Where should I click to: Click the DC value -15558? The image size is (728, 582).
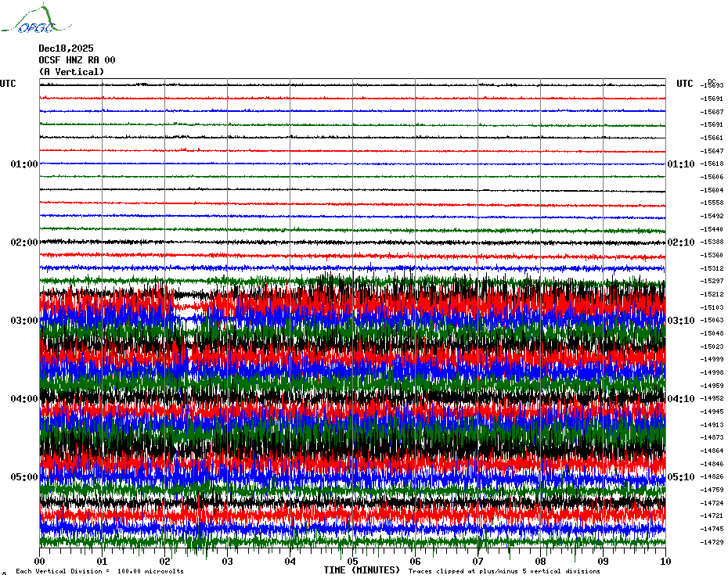pos(712,203)
